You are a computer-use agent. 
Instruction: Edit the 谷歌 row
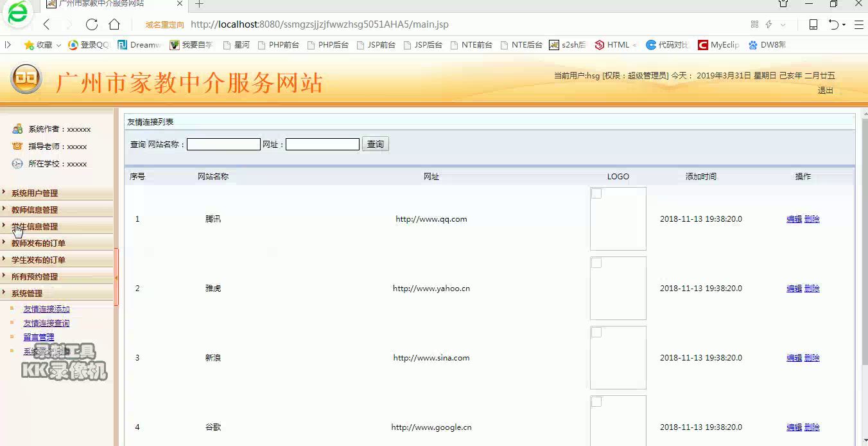(794, 427)
